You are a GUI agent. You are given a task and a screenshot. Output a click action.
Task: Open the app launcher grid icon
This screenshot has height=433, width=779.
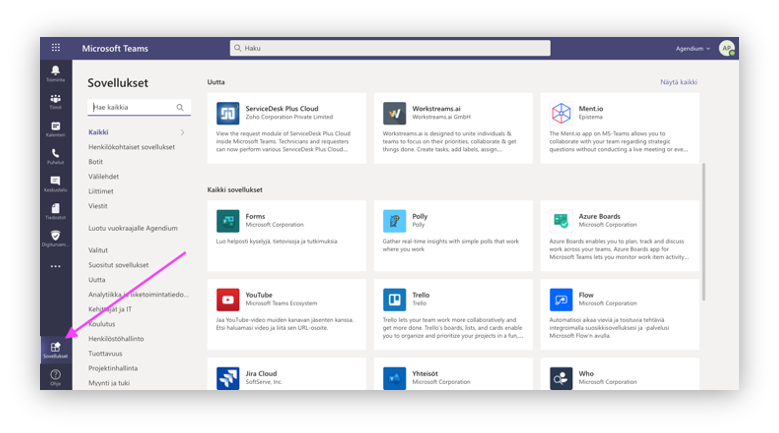click(x=56, y=48)
